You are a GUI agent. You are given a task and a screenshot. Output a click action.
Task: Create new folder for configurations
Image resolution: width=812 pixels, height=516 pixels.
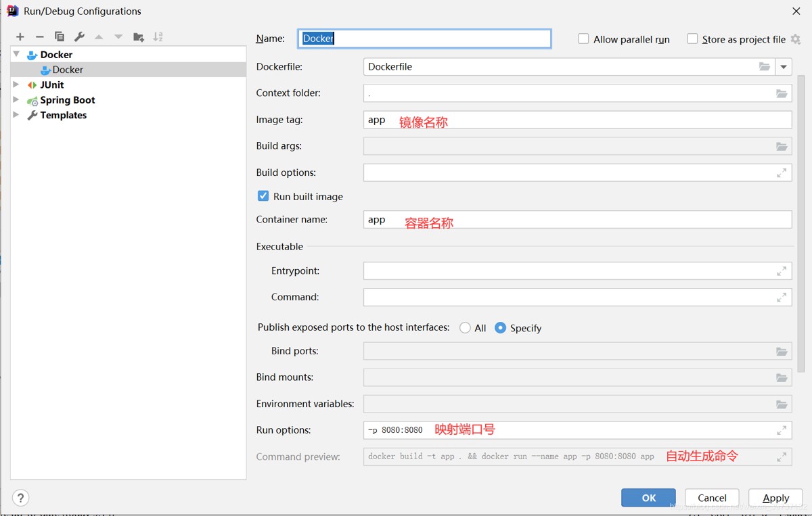[x=139, y=37]
